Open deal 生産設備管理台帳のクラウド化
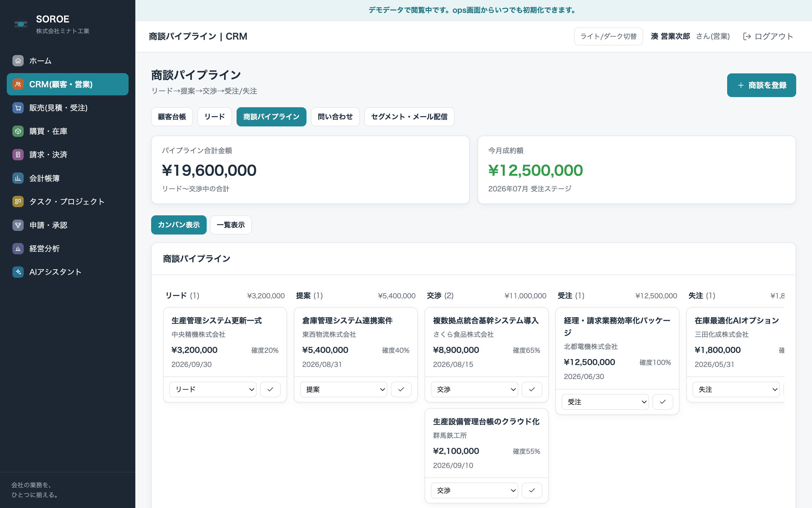Screen dimensions: 812x508 pyautogui.click(x=486, y=422)
